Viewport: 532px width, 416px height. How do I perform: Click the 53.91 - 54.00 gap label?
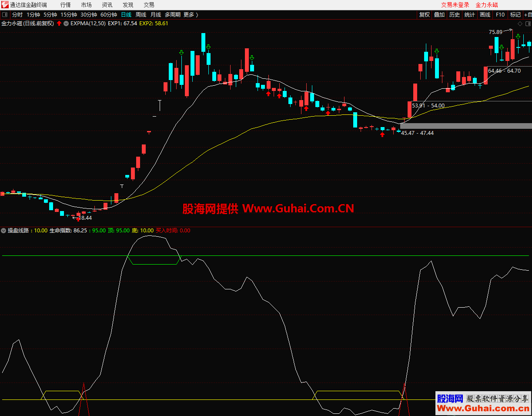[x=428, y=105]
